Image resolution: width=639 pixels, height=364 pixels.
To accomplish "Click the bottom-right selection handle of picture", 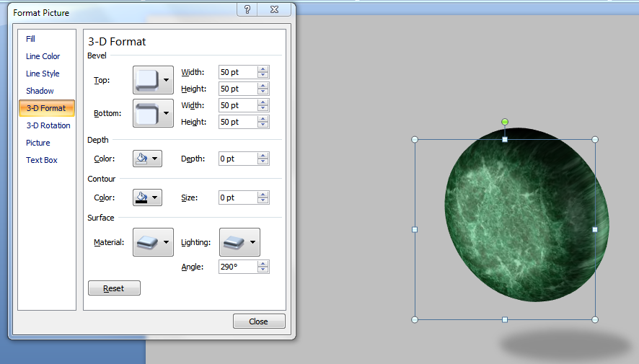I will click(595, 319).
